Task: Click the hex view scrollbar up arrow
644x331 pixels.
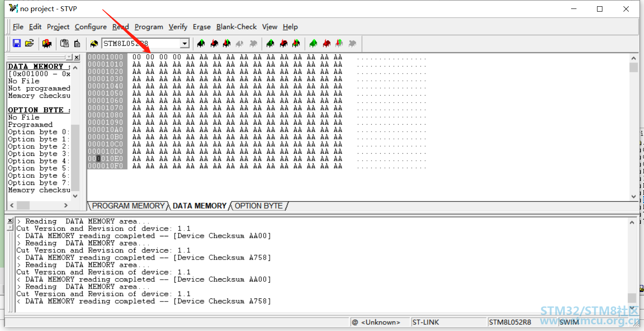Action: (633, 58)
